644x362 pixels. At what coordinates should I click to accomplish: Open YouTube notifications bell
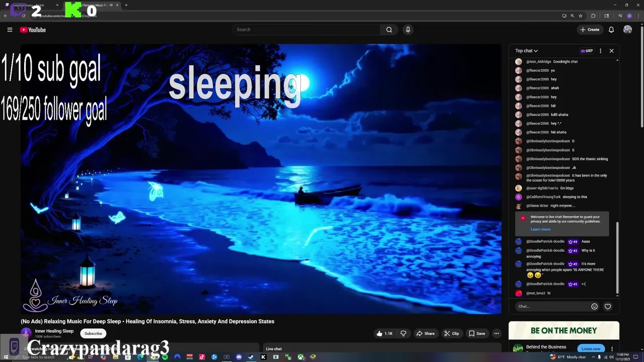coord(611,30)
